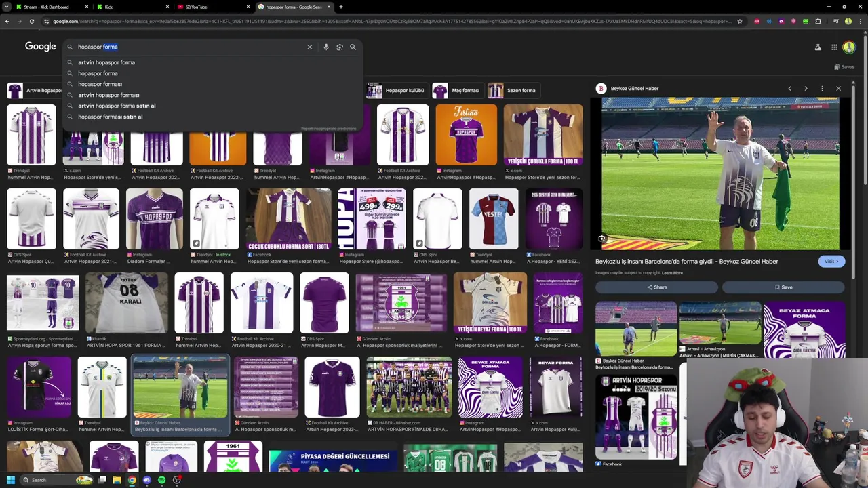Open the Saves collection link

[x=844, y=67]
